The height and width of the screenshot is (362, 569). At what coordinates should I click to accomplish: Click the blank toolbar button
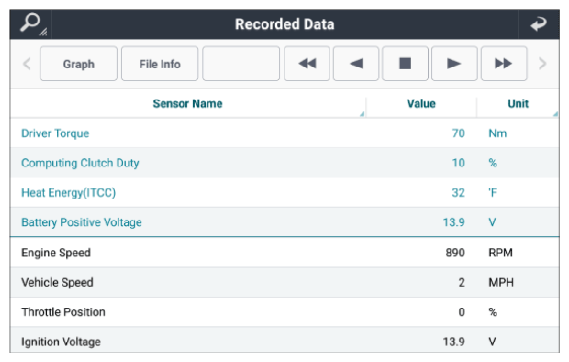coord(241,63)
